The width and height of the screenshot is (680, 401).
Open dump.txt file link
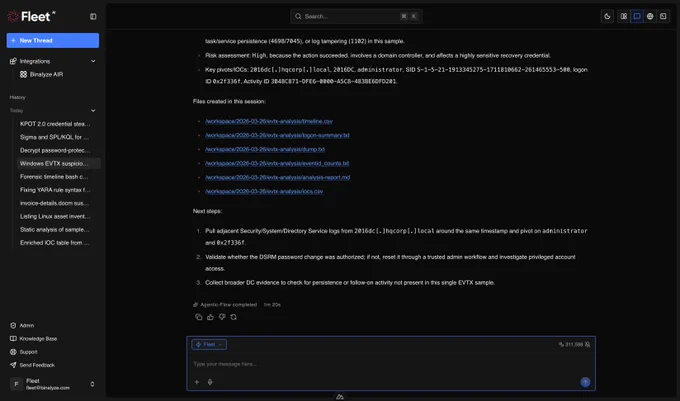tap(265, 149)
